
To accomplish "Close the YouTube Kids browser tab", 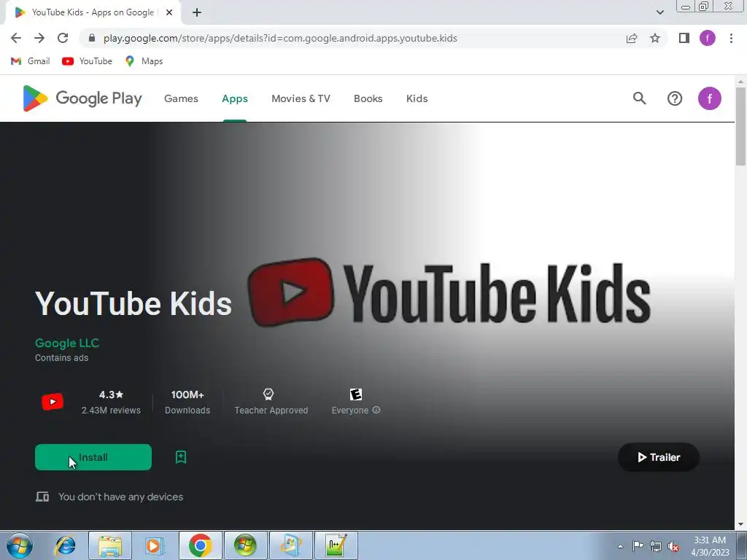I will pyautogui.click(x=169, y=12).
